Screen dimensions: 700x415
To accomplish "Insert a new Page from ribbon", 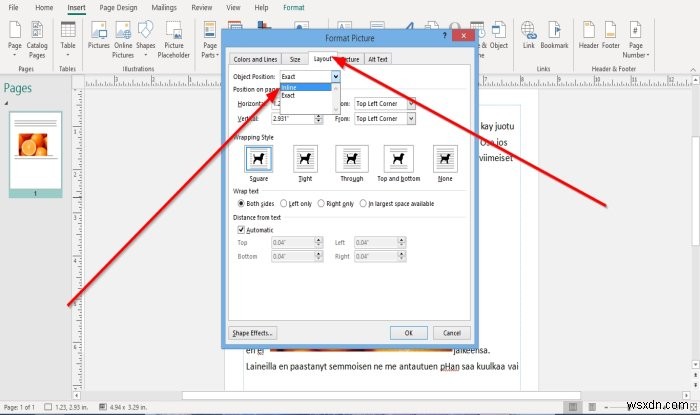I will (15, 39).
